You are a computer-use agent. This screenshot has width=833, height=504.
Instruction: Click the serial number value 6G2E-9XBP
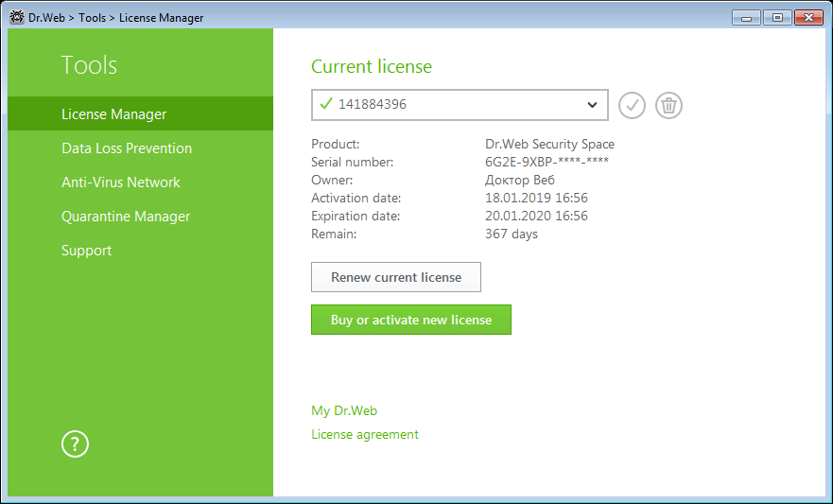(x=547, y=162)
